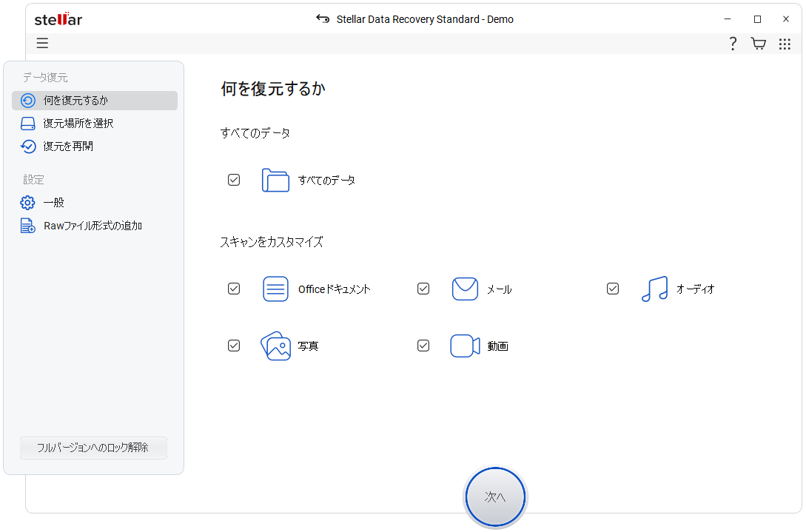Click the 写真 photos icon
Image resolution: width=806 pixels, height=532 pixels.
tap(275, 346)
